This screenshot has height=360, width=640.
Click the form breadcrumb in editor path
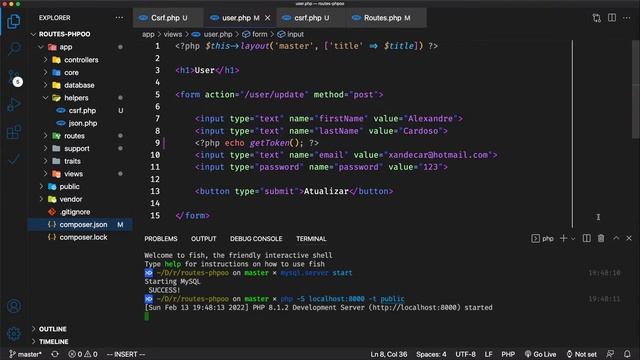click(255, 34)
